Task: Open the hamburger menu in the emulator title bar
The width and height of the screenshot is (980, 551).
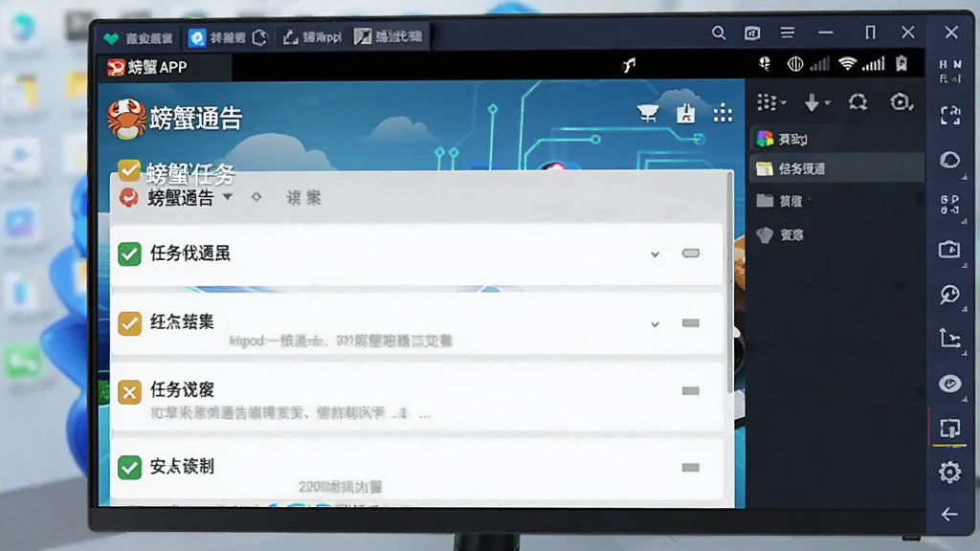Action: 788,33
